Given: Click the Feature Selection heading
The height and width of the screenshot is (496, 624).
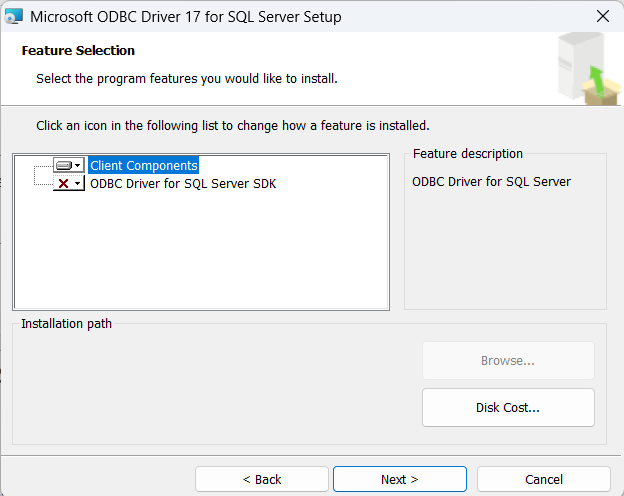Looking at the screenshot, I should [x=78, y=51].
